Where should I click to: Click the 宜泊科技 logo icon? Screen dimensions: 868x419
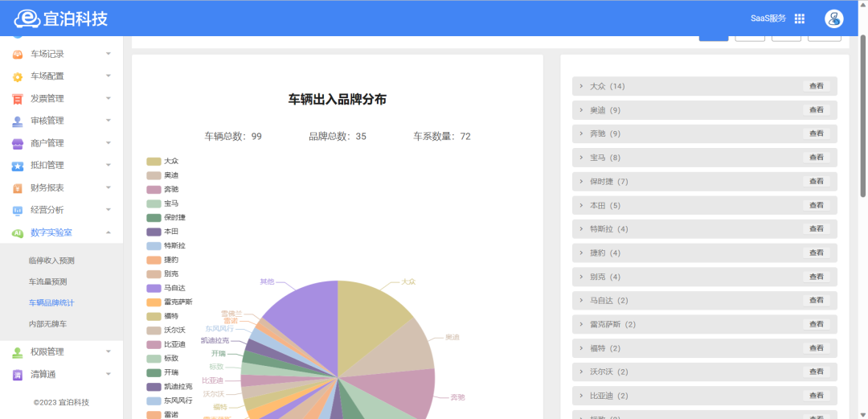point(27,18)
